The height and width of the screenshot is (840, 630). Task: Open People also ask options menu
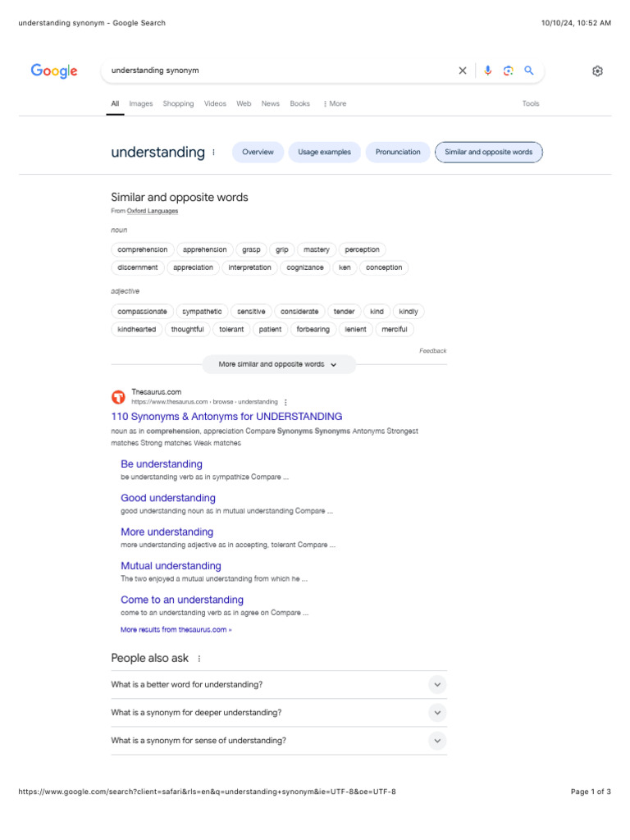(199, 658)
